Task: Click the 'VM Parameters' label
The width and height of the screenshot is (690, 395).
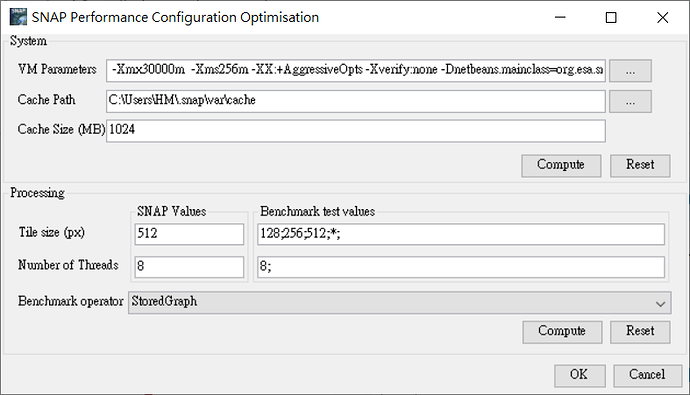Action: click(x=57, y=69)
